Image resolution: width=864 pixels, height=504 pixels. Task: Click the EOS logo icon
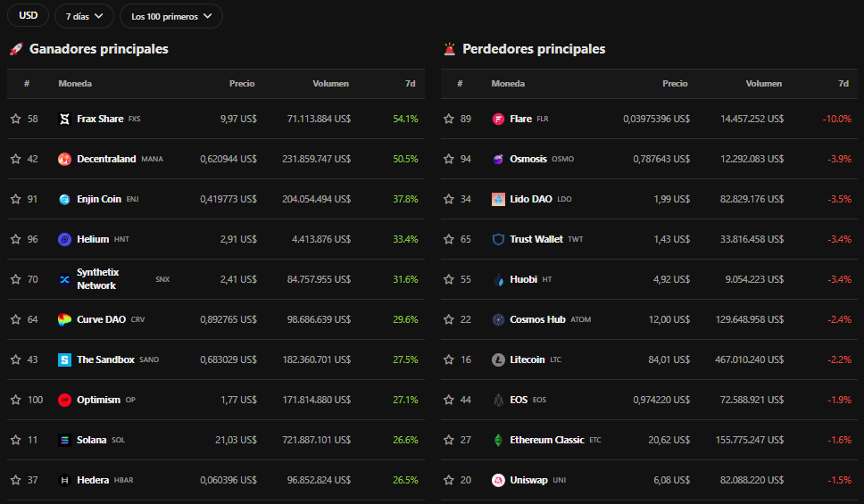tap(498, 401)
